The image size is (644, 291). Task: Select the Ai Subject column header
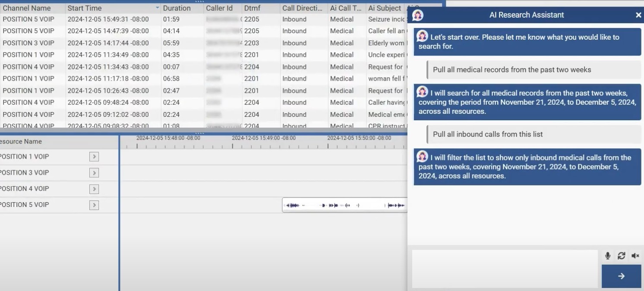(x=384, y=8)
